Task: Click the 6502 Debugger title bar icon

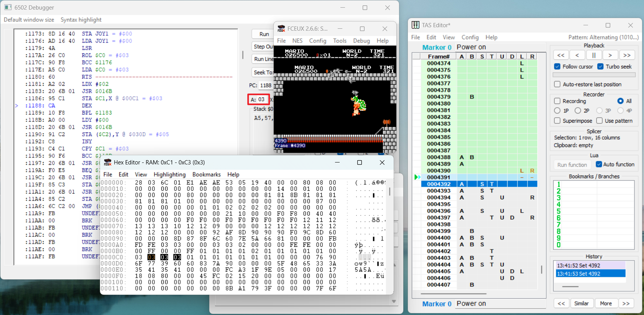Action: [8, 7]
